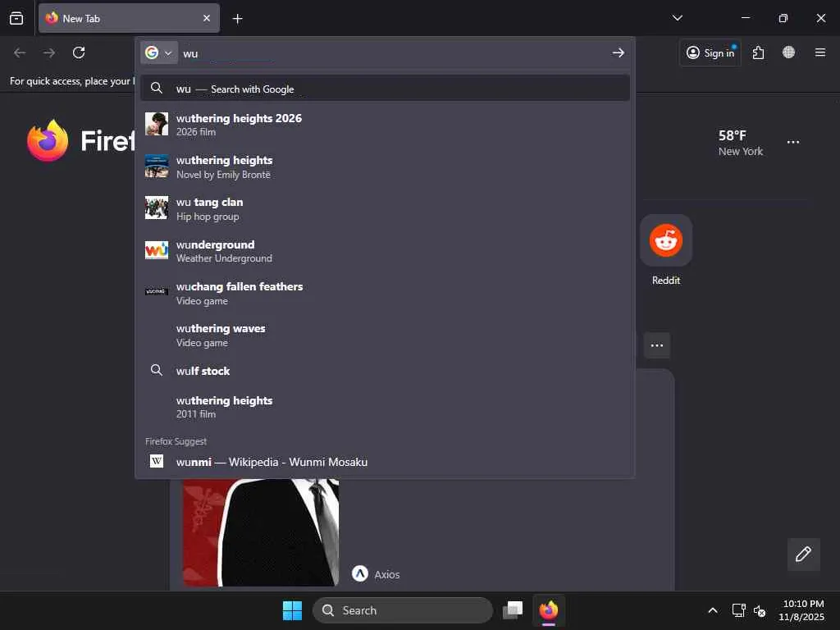Click Firefox icon in the taskbar
840x630 pixels.
(x=549, y=610)
